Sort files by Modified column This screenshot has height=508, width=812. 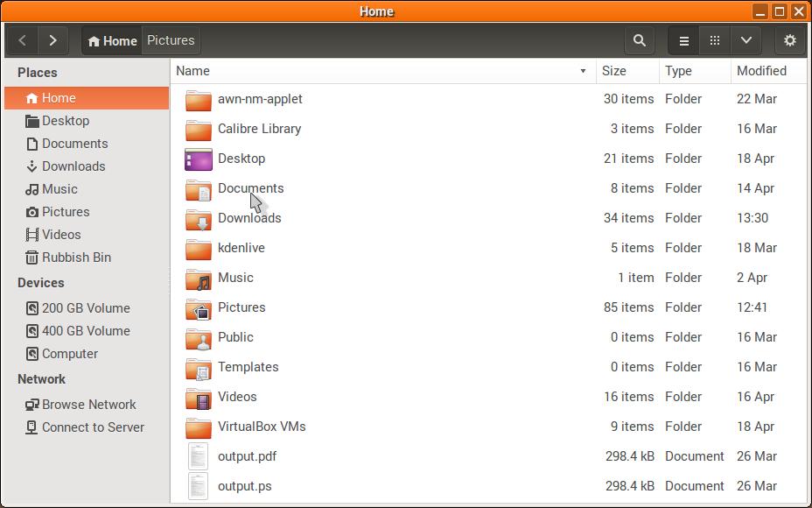tap(761, 71)
